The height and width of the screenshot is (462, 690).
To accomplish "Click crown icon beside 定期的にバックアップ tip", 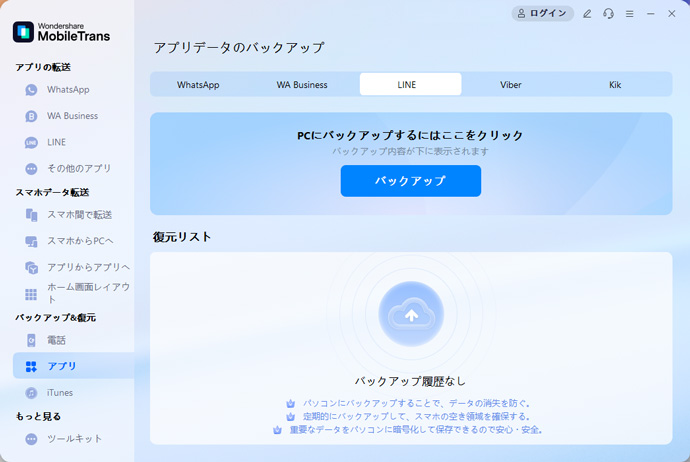I will coord(290,417).
